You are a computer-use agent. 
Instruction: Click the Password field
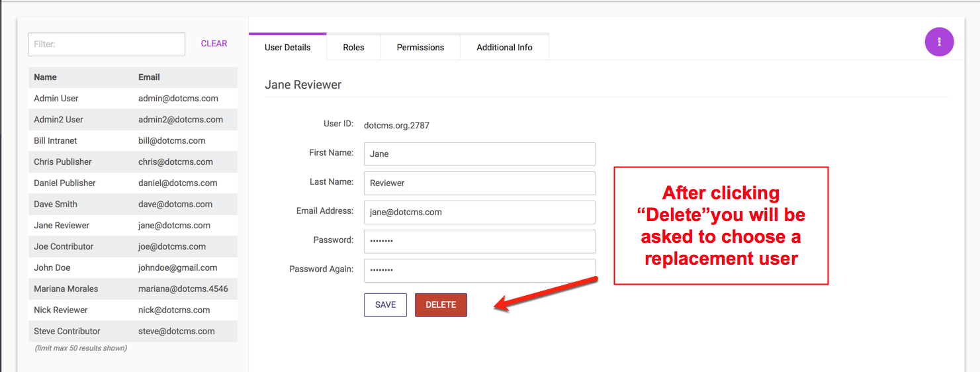pos(479,242)
